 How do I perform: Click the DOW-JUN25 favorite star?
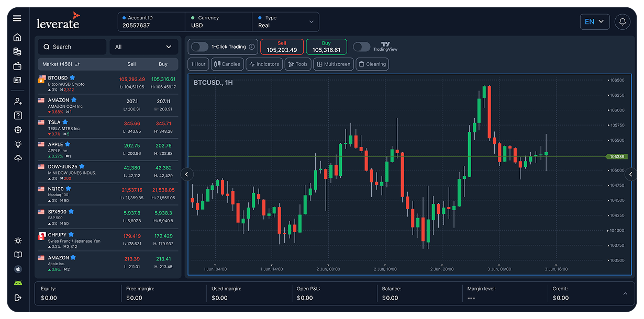(82, 167)
